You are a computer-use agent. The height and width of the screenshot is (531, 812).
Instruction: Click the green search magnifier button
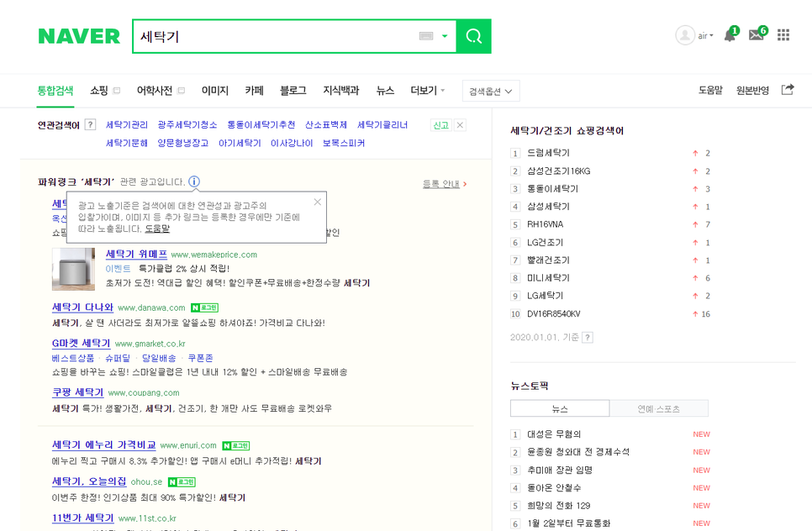tap(473, 36)
